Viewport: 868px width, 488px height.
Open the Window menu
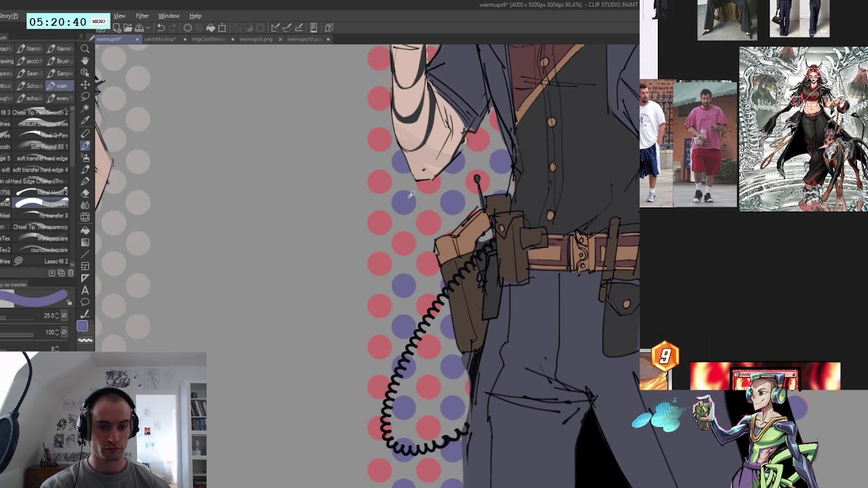[x=169, y=16]
